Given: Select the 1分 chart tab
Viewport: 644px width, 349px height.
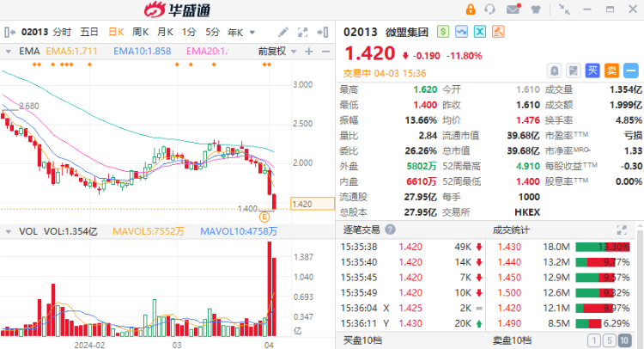Looking at the screenshot, I should pyautogui.click(x=189, y=32).
